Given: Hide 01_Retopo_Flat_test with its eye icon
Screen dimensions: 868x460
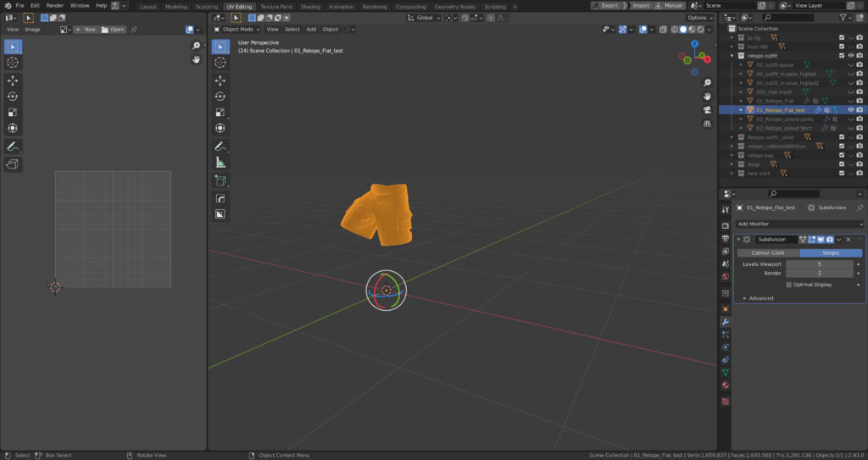Looking at the screenshot, I should [850, 110].
